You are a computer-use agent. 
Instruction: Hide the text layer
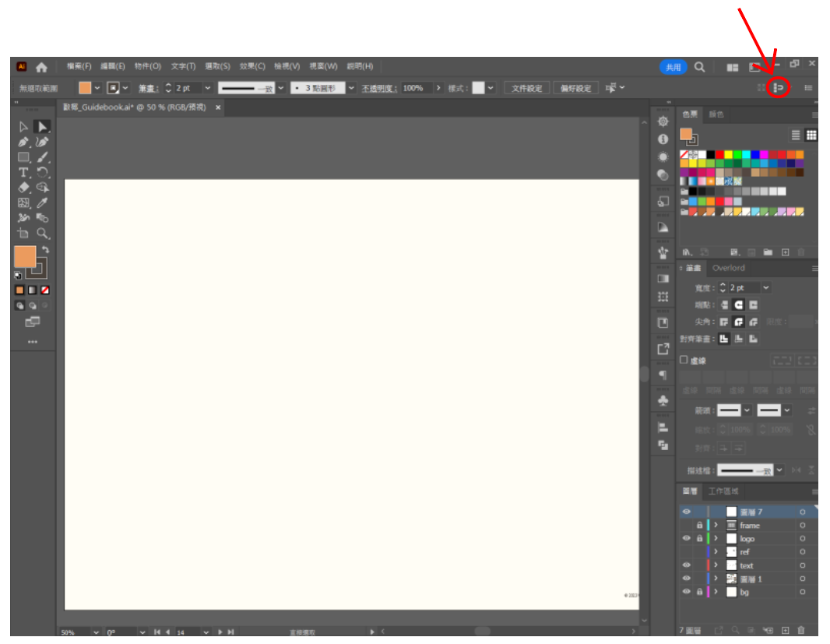click(x=687, y=565)
